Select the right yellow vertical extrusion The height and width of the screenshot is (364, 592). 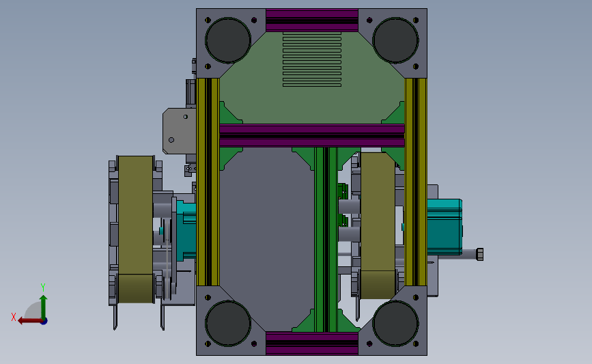point(416,182)
